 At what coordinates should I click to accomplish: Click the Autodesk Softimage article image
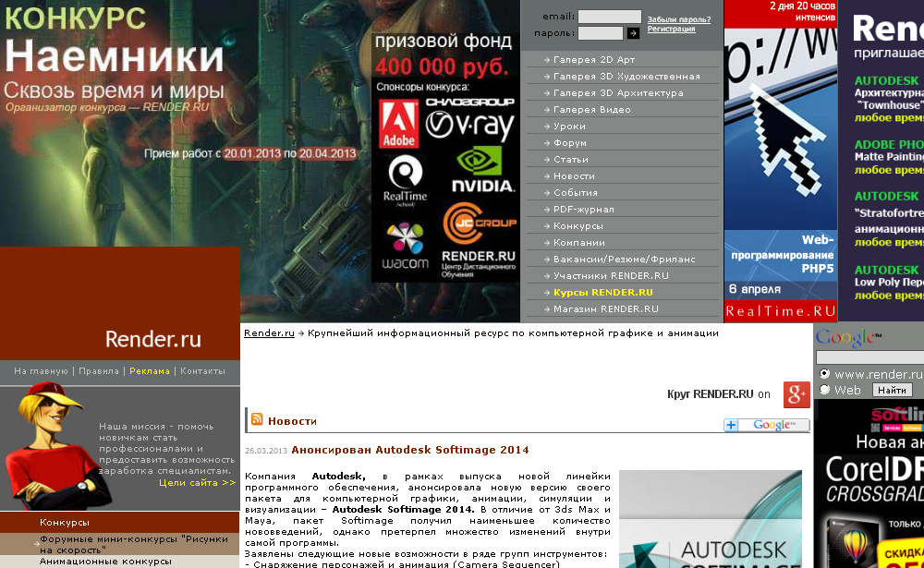pyautogui.click(x=710, y=519)
